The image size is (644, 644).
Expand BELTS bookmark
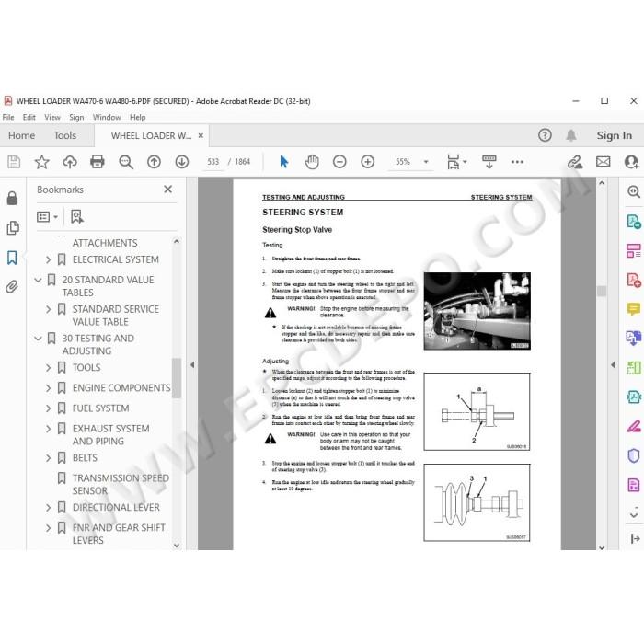tap(48, 458)
